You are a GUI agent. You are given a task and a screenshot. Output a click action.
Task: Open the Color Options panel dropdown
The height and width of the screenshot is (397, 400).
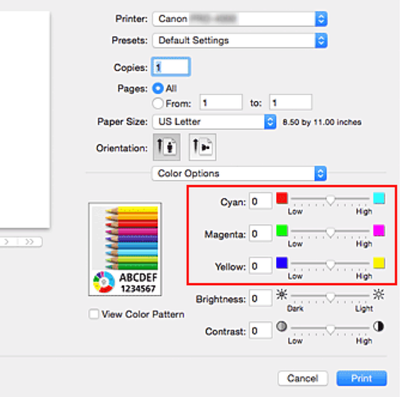(239, 173)
